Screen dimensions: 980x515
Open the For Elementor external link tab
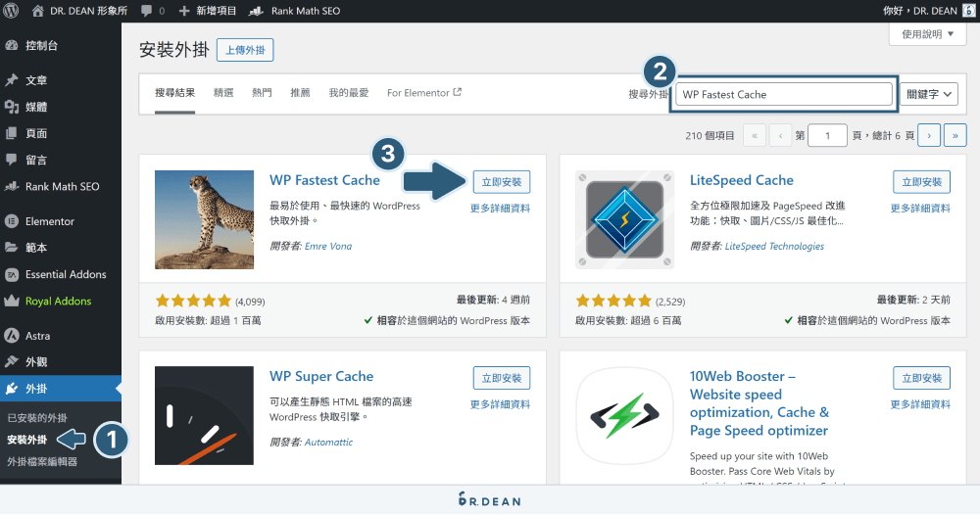click(423, 93)
